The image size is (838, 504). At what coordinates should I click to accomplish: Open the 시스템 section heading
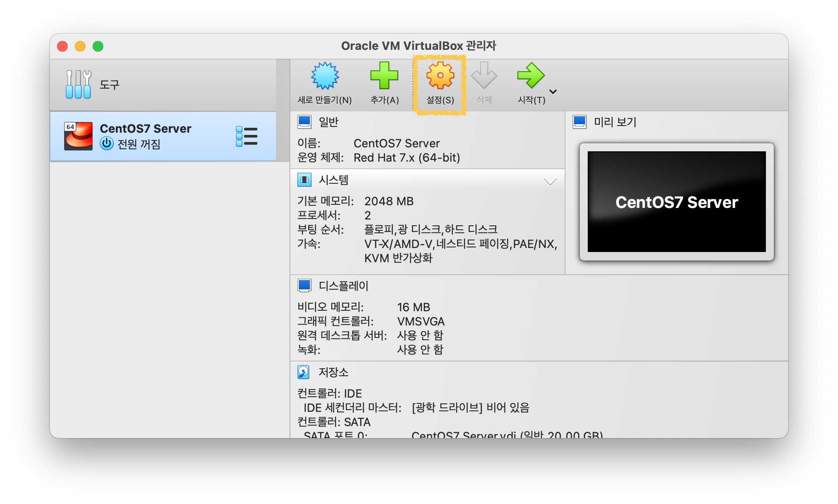334,180
